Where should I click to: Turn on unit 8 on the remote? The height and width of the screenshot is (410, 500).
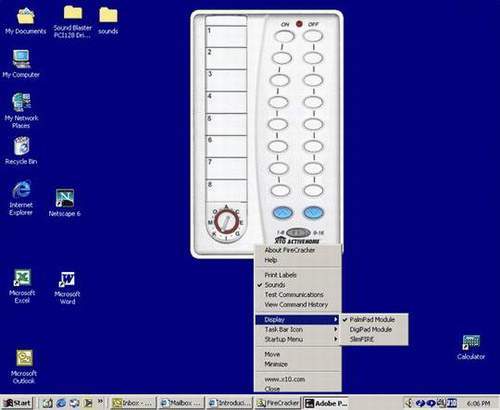click(280, 190)
